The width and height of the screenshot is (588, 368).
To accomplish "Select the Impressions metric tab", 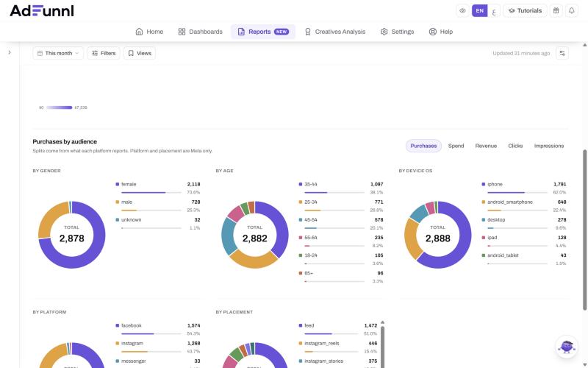I will click(548, 146).
